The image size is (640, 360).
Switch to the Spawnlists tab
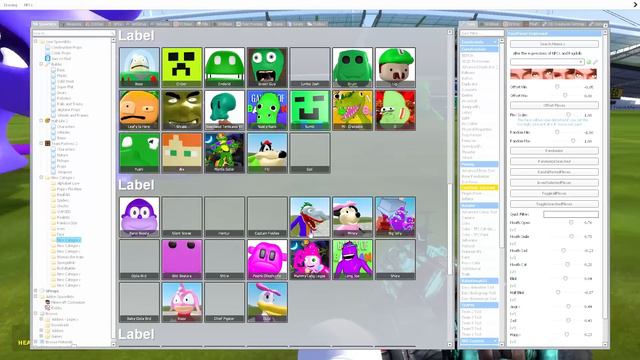[45, 24]
